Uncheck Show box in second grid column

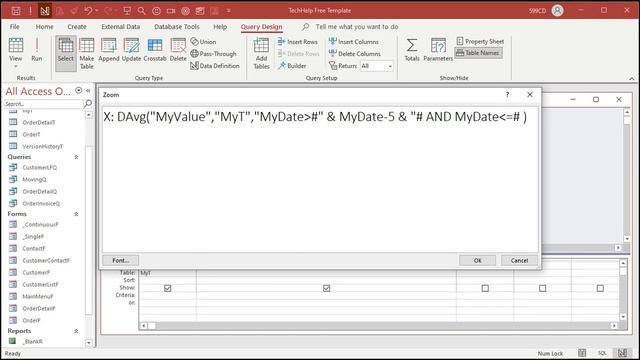tap(327, 288)
